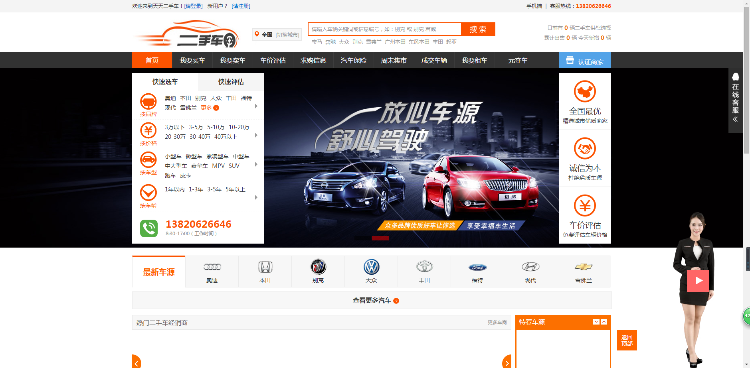
Task: Click the yen price filter icon
Action: 148,130
